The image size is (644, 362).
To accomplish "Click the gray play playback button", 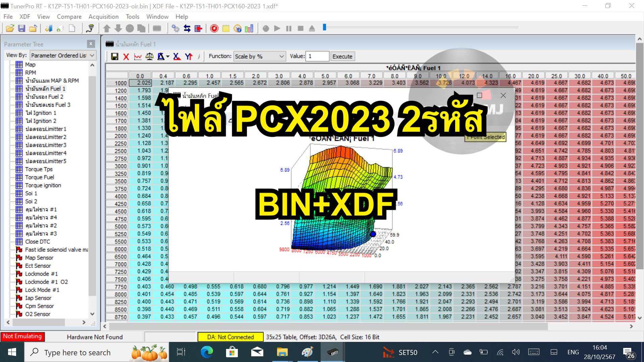I will [x=277, y=28].
